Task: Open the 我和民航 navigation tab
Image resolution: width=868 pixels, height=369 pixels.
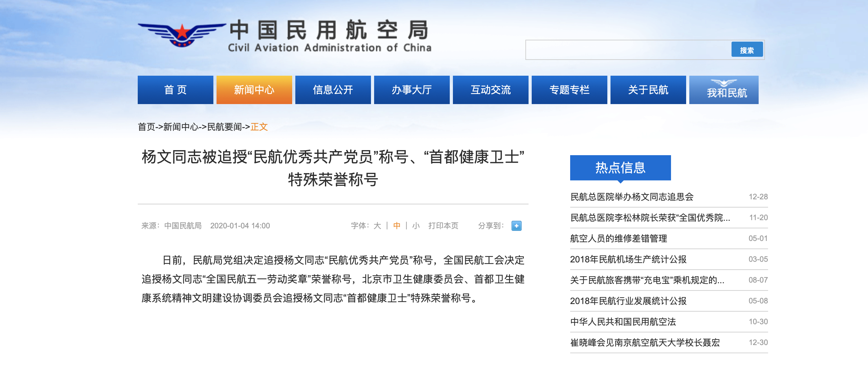Action: pos(724,90)
